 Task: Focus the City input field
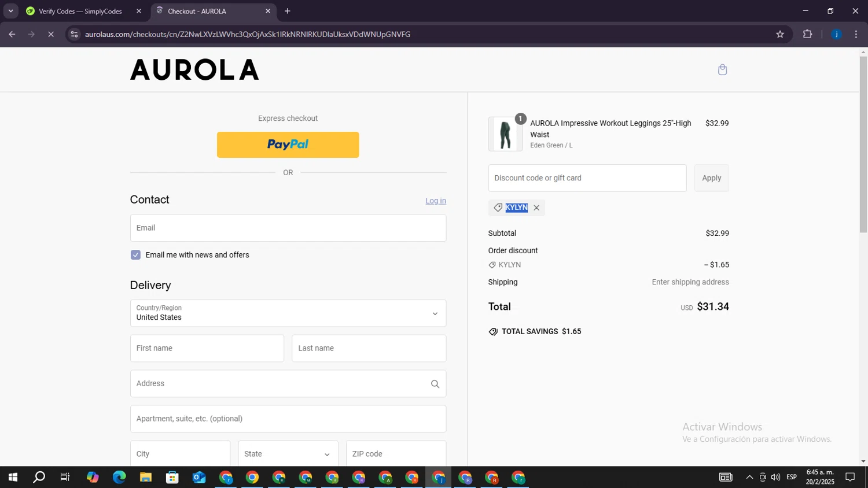[180, 454]
